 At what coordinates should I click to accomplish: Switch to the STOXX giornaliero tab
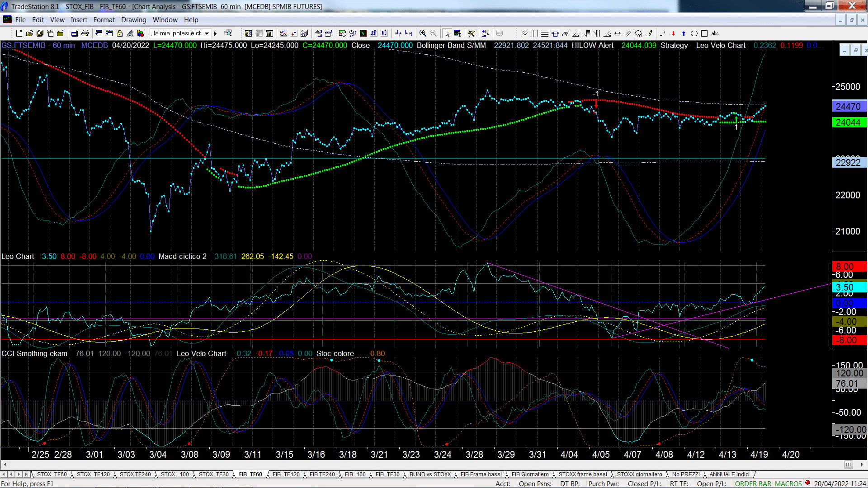tap(639, 474)
